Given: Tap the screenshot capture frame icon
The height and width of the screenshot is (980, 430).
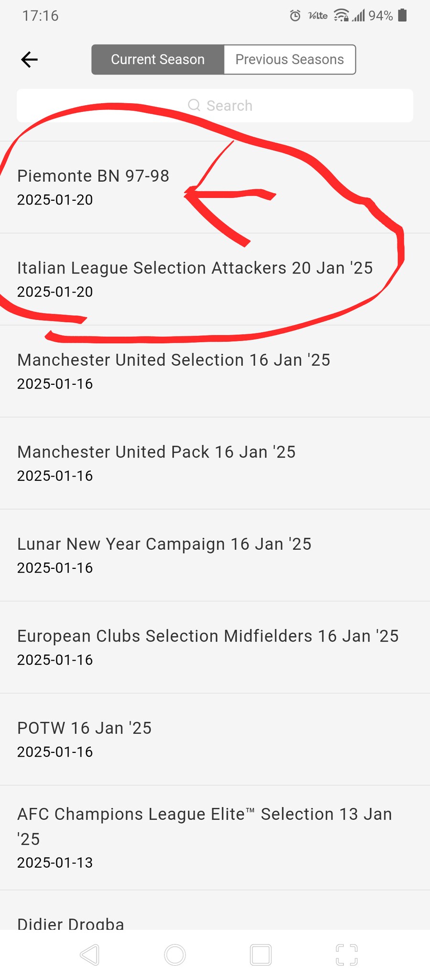Looking at the screenshot, I should 347,955.
